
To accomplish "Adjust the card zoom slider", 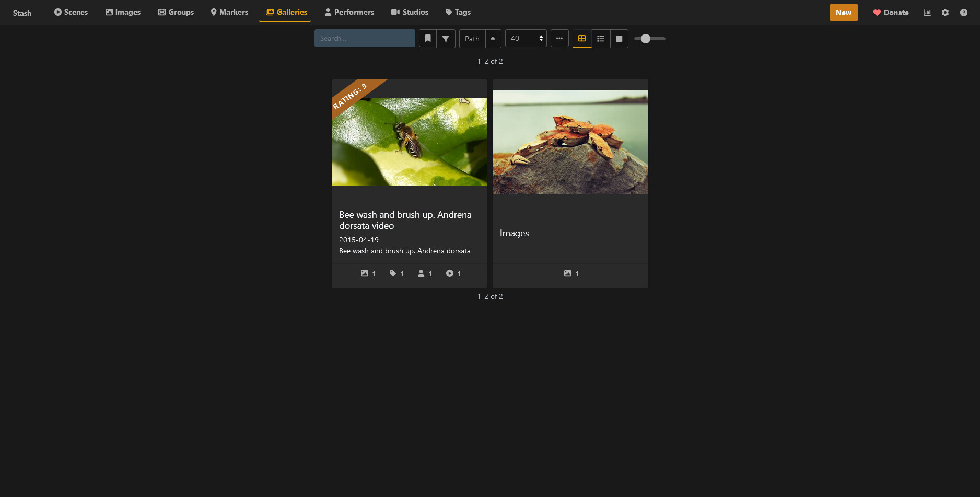I will 650,39.
